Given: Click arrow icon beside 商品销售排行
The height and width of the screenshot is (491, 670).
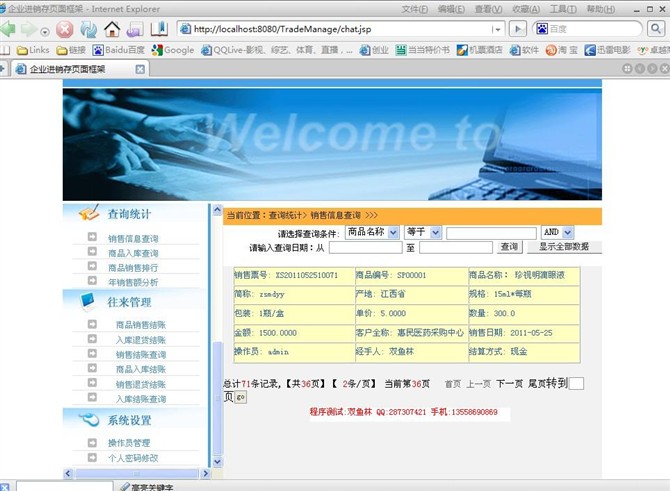Looking at the screenshot, I should [x=92, y=265].
